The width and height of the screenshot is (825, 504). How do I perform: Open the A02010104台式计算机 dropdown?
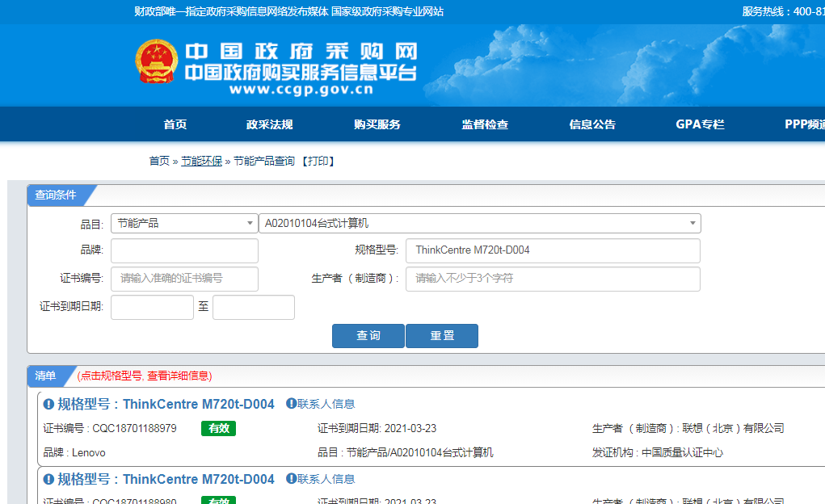click(x=480, y=223)
